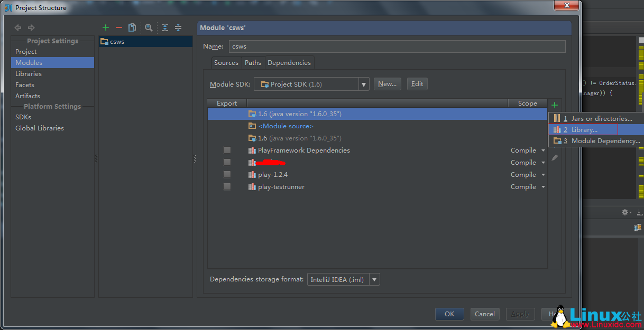Click the copy module icon
This screenshot has width=644, height=330.
coord(132,27)
